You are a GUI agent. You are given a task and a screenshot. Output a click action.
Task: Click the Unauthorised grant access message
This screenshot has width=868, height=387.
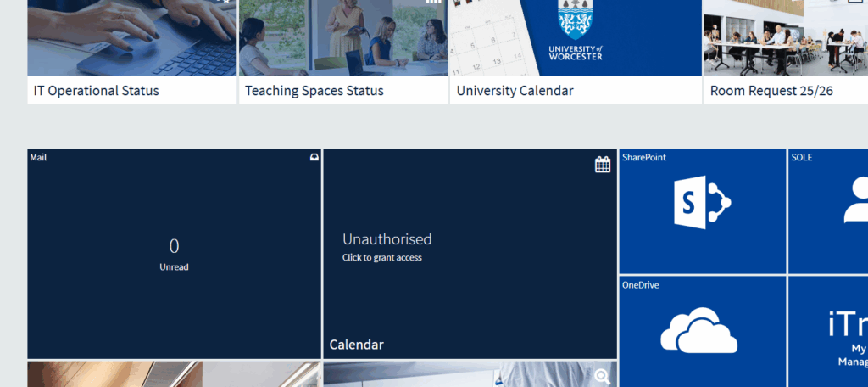click(387, 247)
